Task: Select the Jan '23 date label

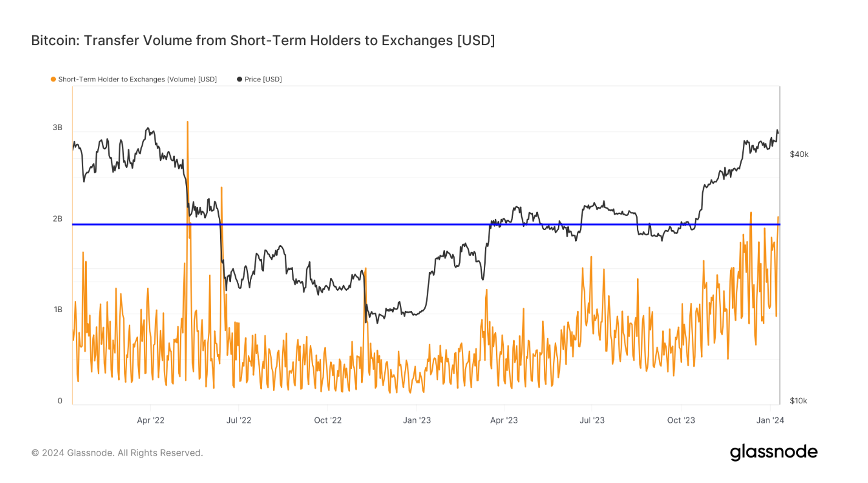Action: [416, 420]
